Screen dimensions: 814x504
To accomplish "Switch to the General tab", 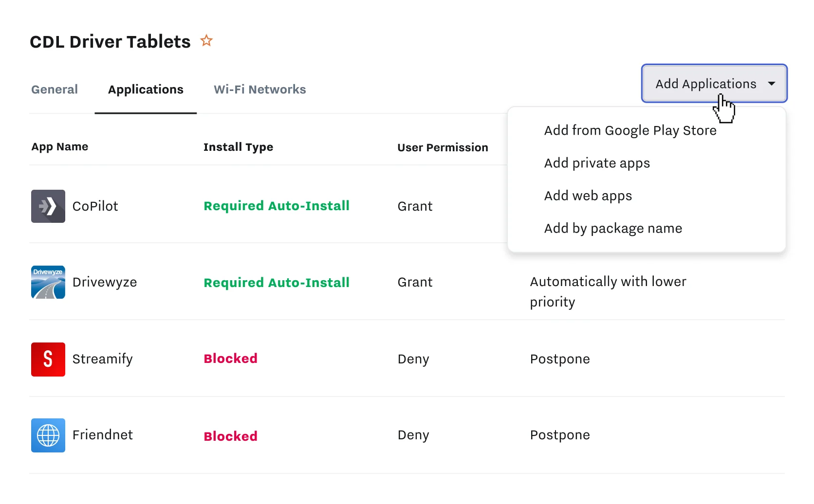I will coord(55,90).
